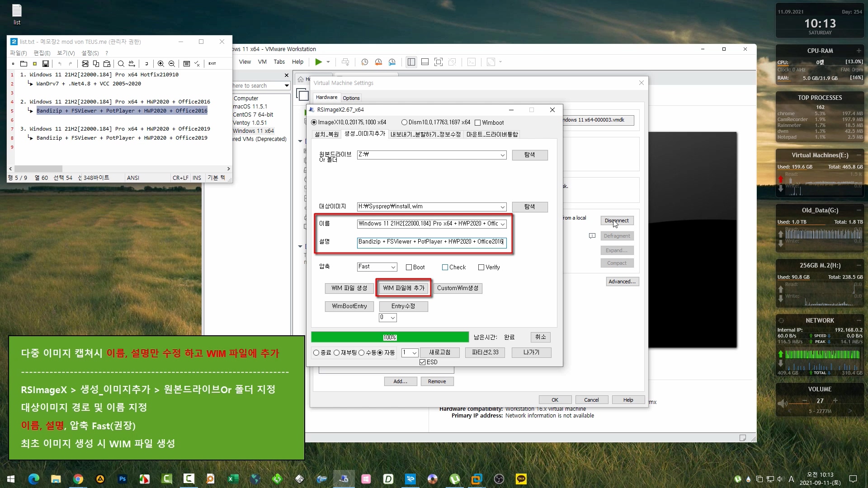Toggle the VMware library sidebar view icon
868x488 pixels.
pyautogui.click(x=411, y=62)
